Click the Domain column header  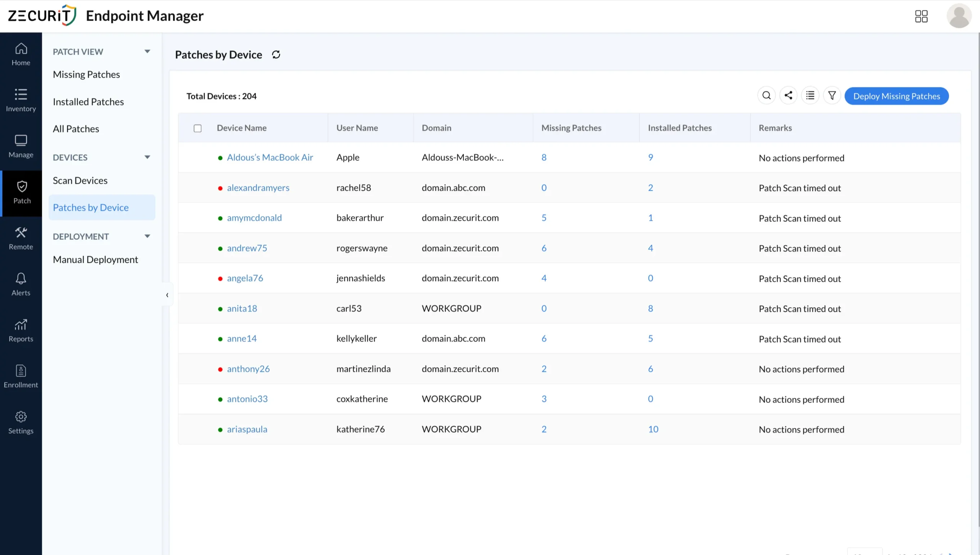(436, 128)
